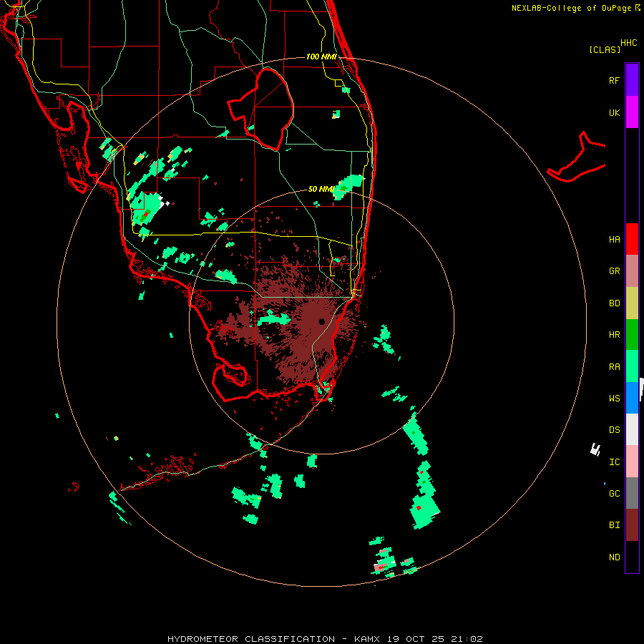Click the 'DS' legend label
Screen dimensions: 644x644
614,430
